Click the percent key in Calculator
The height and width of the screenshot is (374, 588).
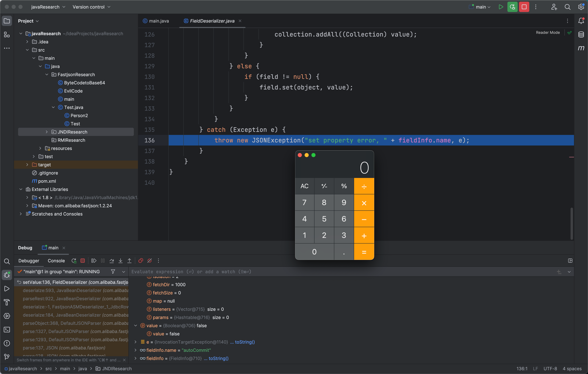(x=344, y=186)
